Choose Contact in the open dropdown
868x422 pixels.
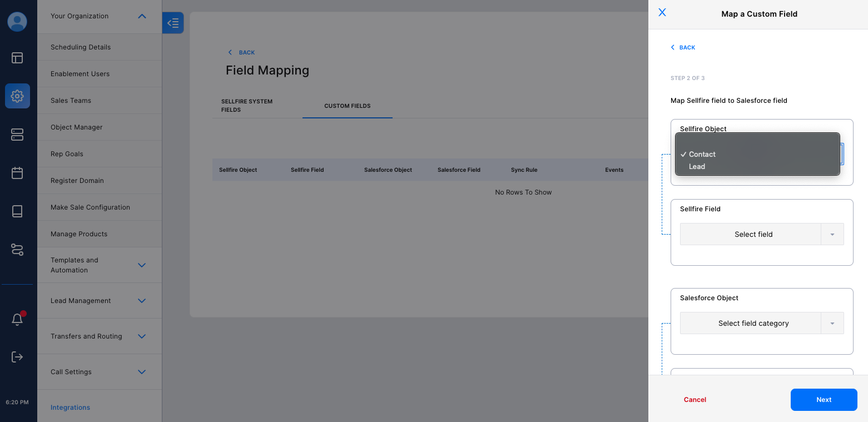tap(757, 154)
